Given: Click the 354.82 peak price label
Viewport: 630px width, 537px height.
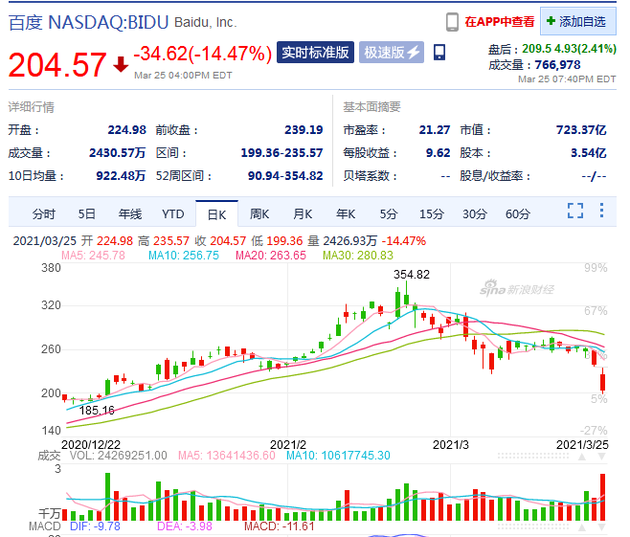Looking at the screenshot, I should (x=411, y=275).
